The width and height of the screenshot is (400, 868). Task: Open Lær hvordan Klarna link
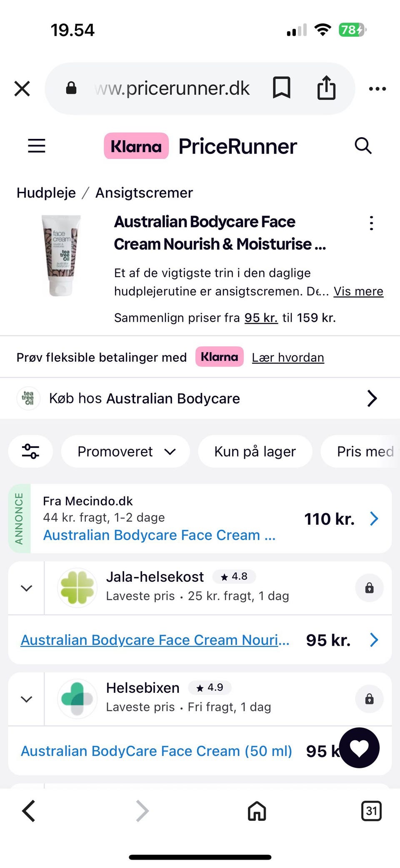[x=288, y=357]
